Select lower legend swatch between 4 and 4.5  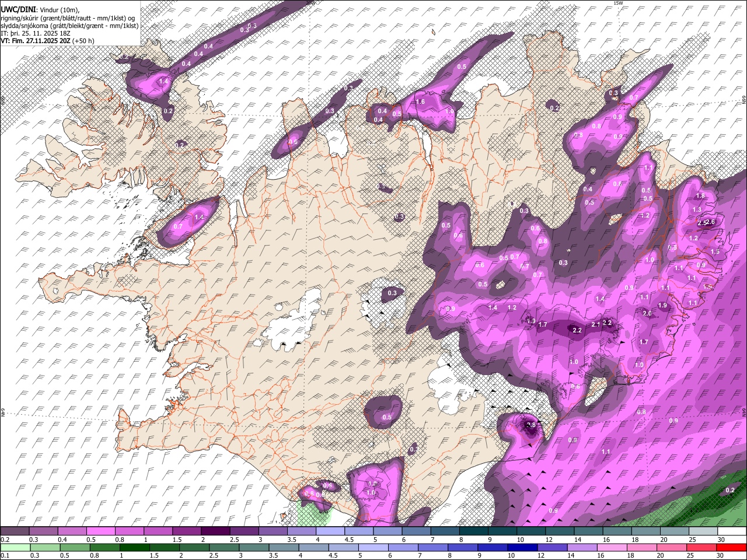313,547
